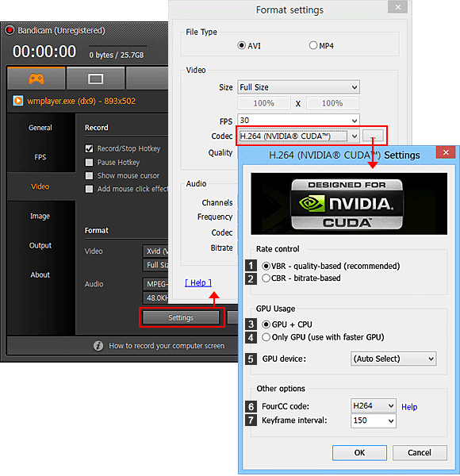
Task: Click the '0 bytes / 25.7GB' storage text
Action: point(117,55)
